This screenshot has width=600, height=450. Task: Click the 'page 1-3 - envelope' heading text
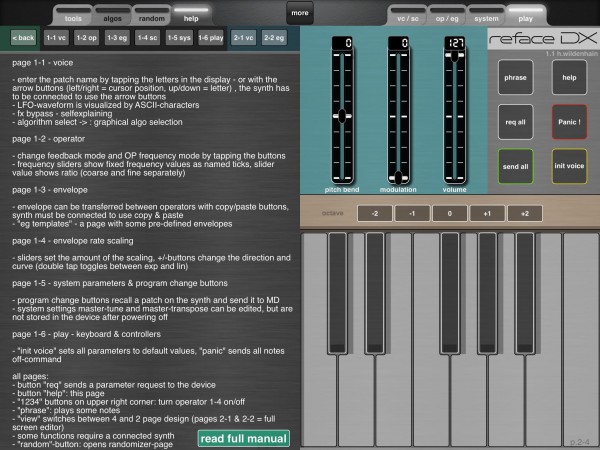(50, 190)
